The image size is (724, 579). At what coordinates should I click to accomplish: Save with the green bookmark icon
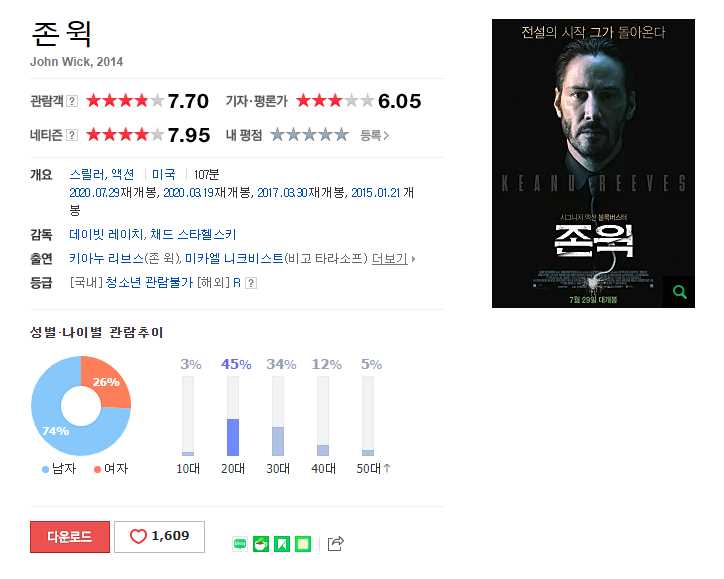click(282, 543)
